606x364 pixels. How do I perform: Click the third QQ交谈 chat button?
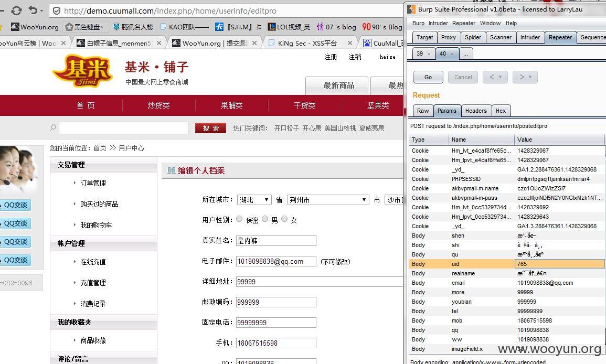point(15,242)
